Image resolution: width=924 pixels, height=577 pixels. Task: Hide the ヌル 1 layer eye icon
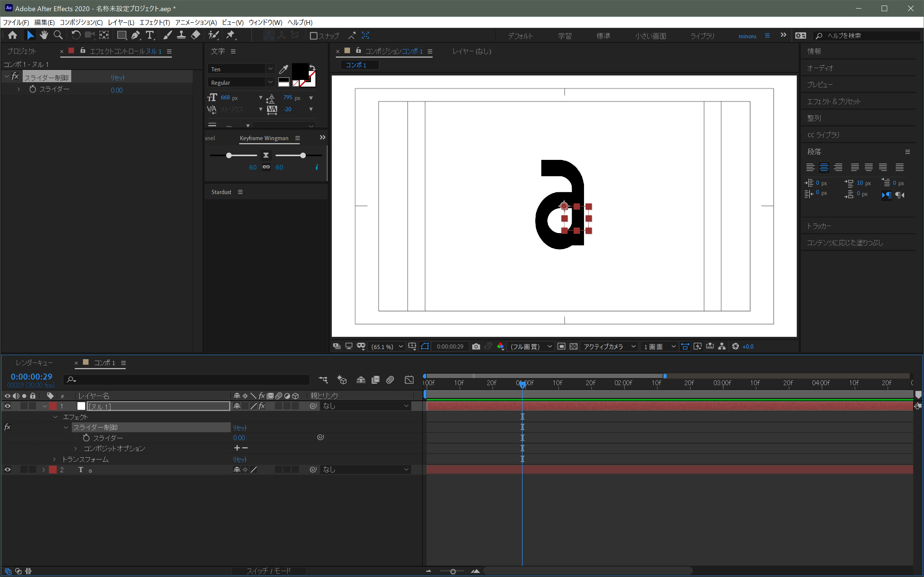pyautogui.click(x=7, y=406)
